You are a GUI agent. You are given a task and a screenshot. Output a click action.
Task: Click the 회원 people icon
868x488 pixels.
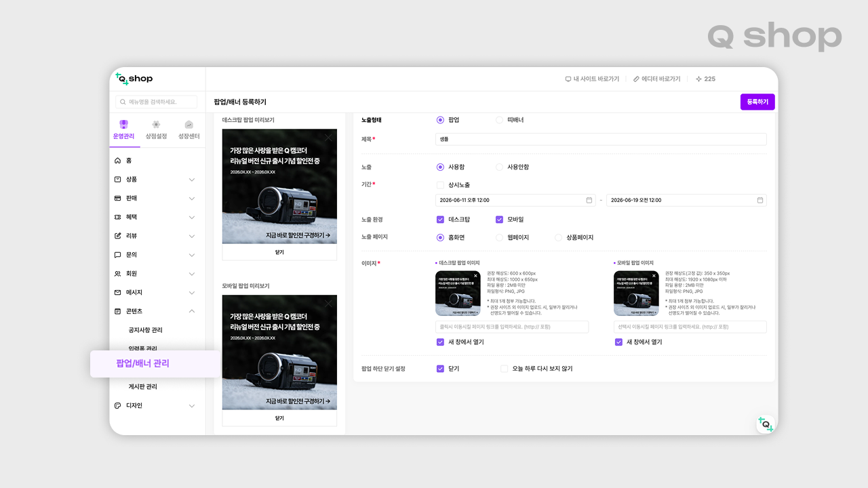(118, 273)
